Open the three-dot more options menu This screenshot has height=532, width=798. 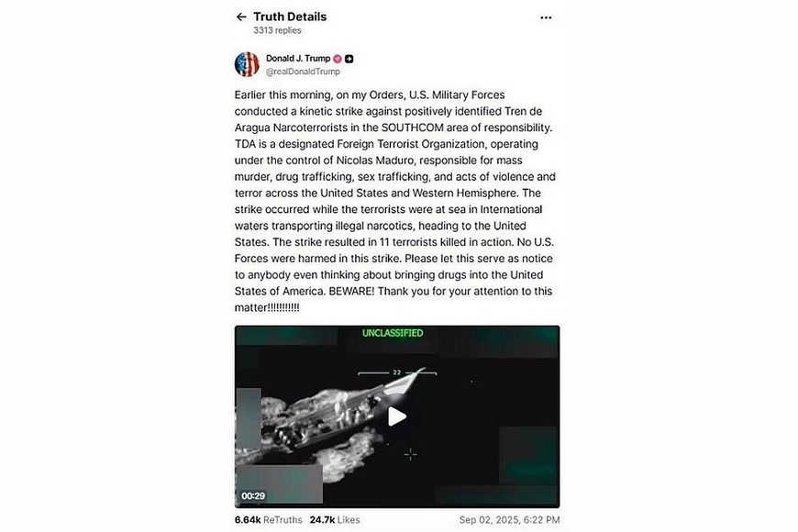[x=546, y=17]
